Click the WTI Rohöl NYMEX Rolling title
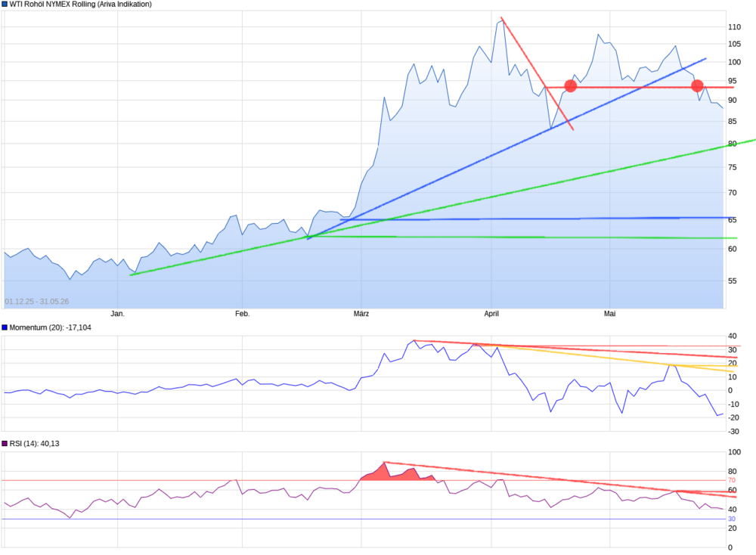Screen dimensions: 756x555 pos(81,5)
